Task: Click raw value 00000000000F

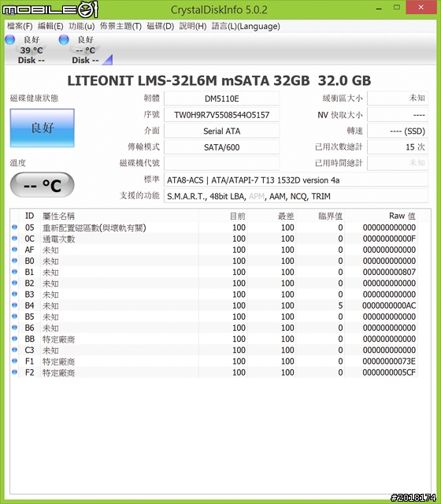Action: (x=389, y=239)
